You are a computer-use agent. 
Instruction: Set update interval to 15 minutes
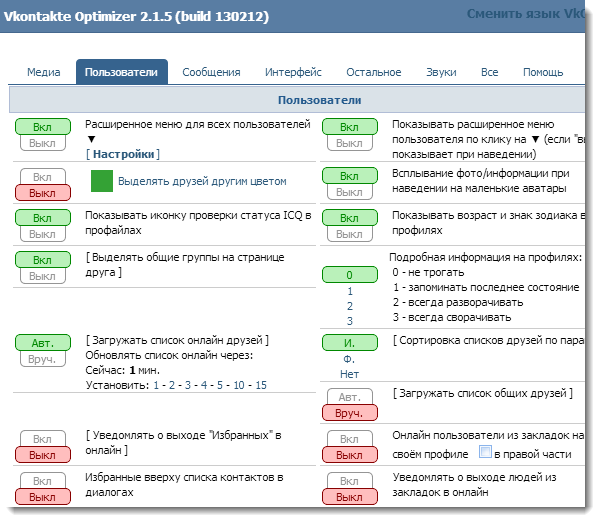[x=261, y=385]
